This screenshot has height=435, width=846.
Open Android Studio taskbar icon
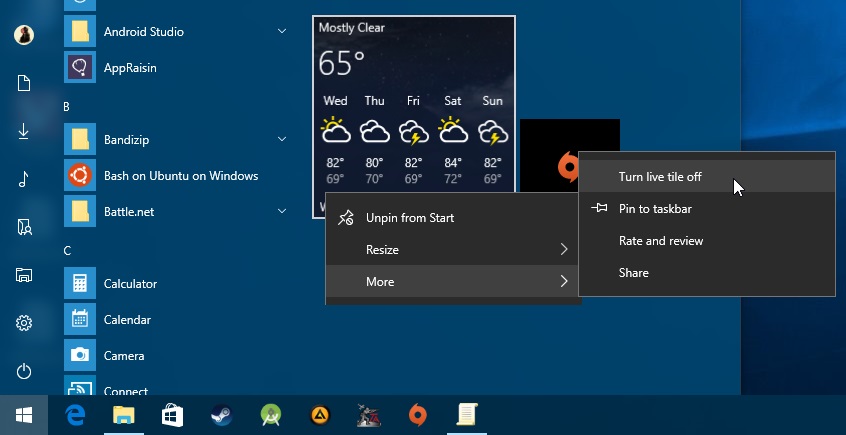click(270, 416)
